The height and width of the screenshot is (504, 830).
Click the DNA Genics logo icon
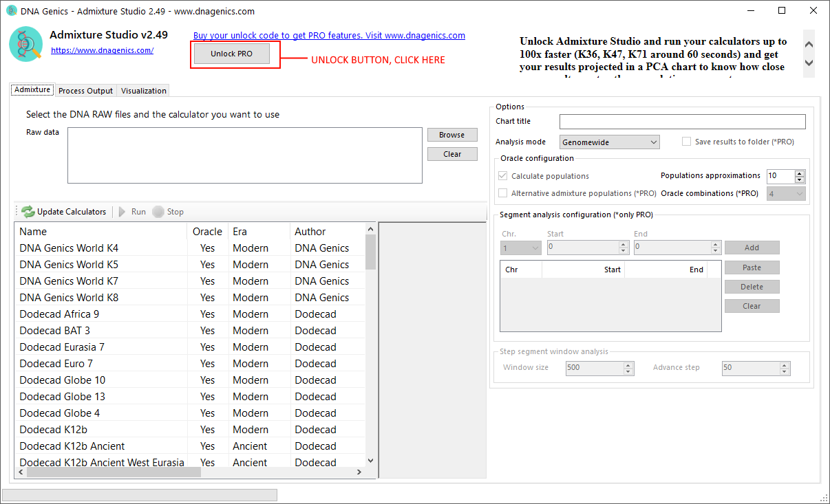(25, 45)
